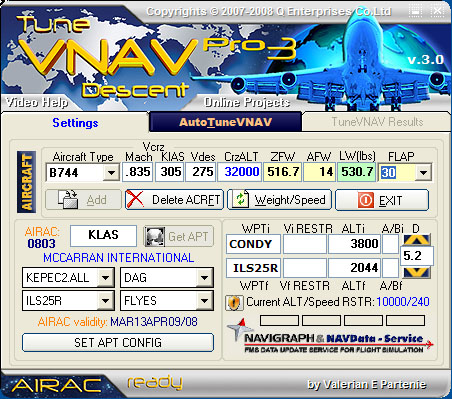Open the ILS25R approach dropdown
452x399 pixels.
coord(105,301)
